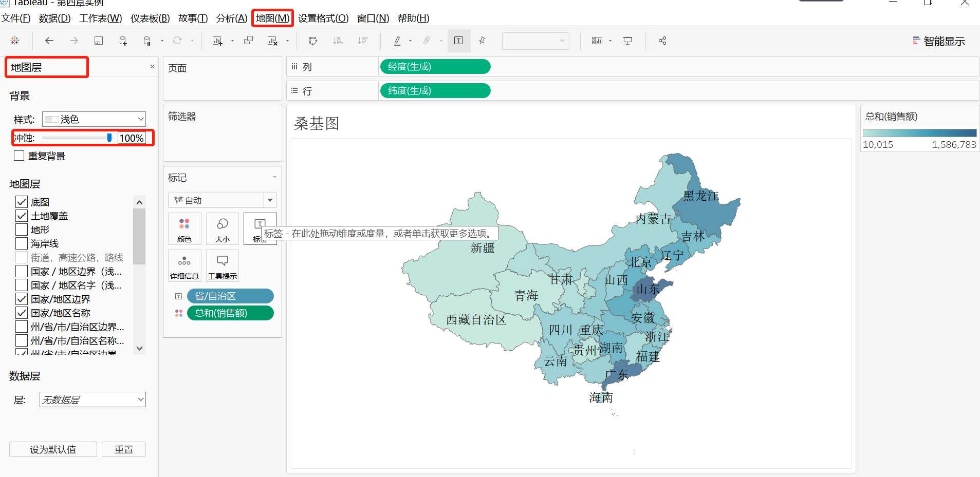Click the fix axes pin icon
The image size is (980, 477).
tap(482, 41)
